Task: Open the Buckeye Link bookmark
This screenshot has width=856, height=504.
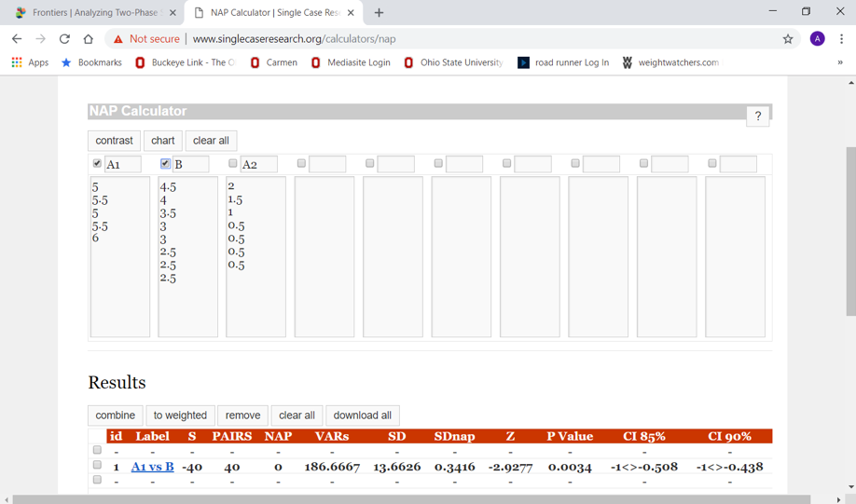Action: click(186, 62)
